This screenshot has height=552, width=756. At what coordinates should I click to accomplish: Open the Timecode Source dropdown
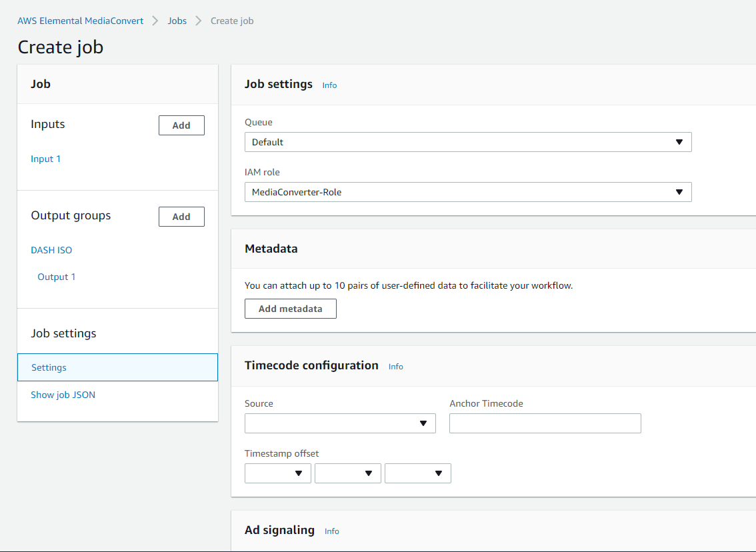pyautogui.click(x=340, y=423)
